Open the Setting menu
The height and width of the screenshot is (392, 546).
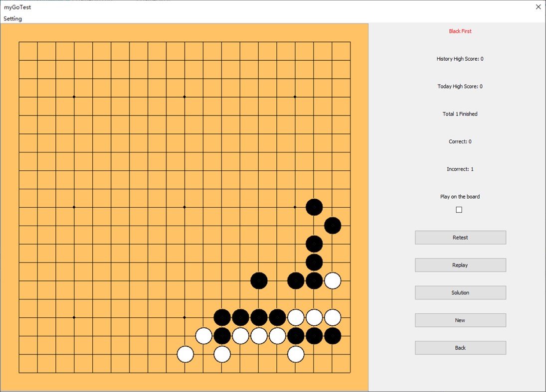(x=12, y=18)
